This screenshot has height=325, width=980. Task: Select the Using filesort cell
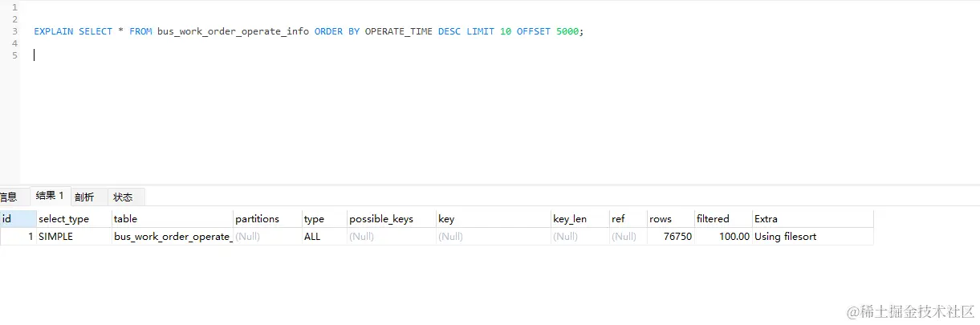pyautogui.click(x=812, y=237)
